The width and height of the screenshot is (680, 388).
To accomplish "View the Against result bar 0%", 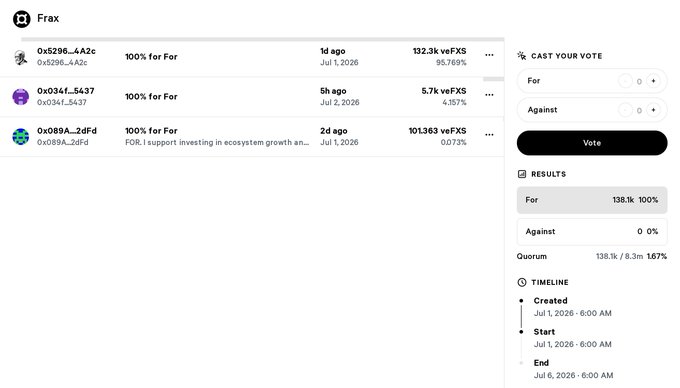I will click(592, 232).
